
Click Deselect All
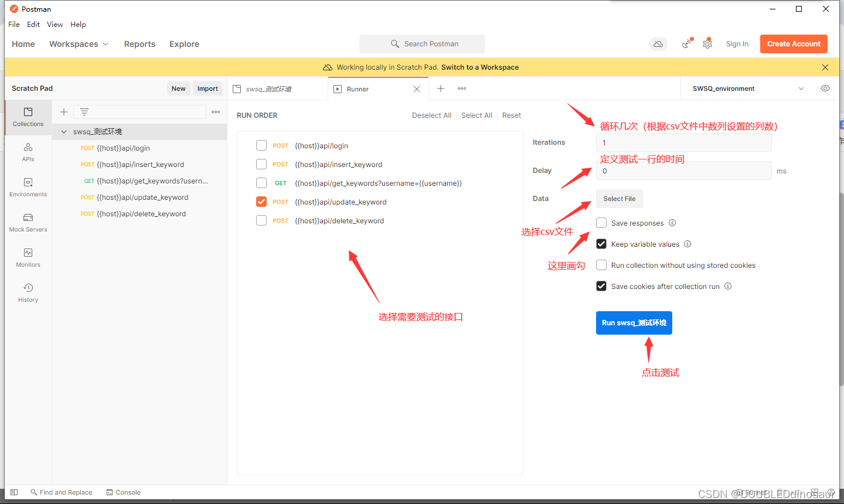(431, 115)
